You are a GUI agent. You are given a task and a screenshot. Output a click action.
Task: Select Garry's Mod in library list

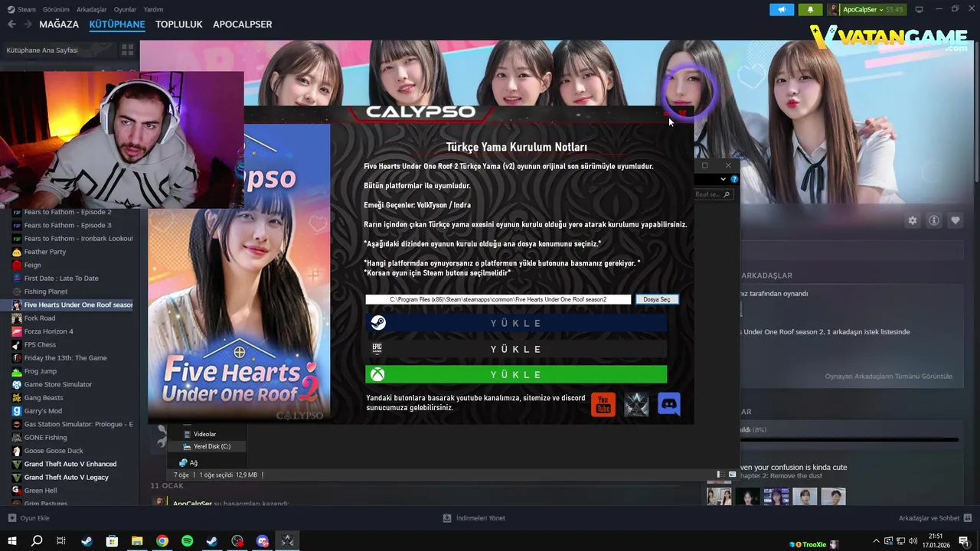43,411
